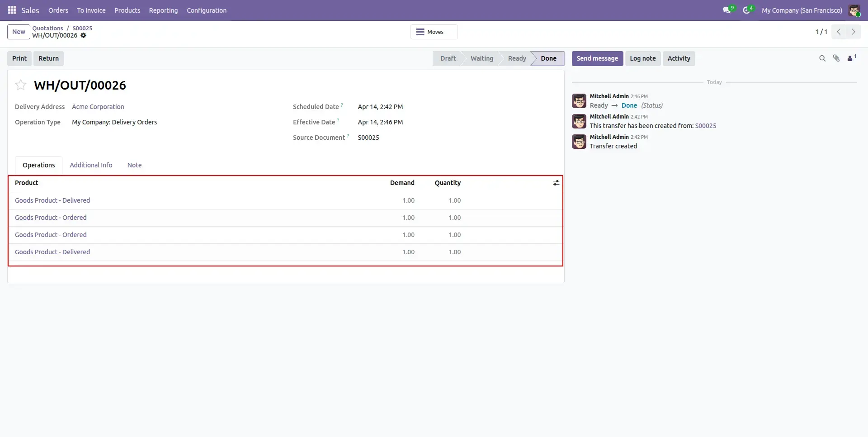Open the company switcher My Company (San Francisco)
The height and width of the screenshot is (437, 868).
coord(802,10)
